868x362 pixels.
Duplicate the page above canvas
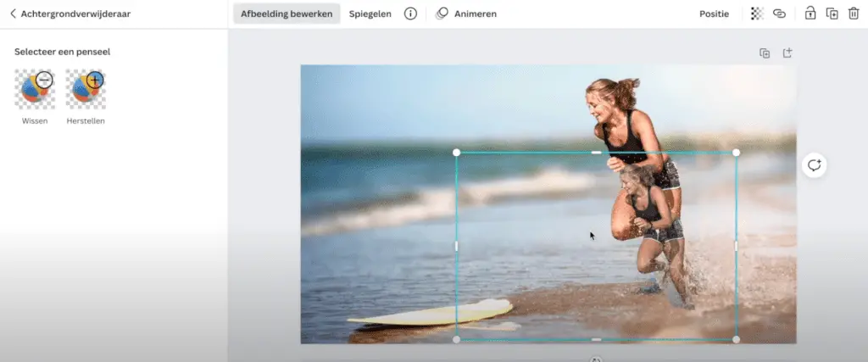765,53
